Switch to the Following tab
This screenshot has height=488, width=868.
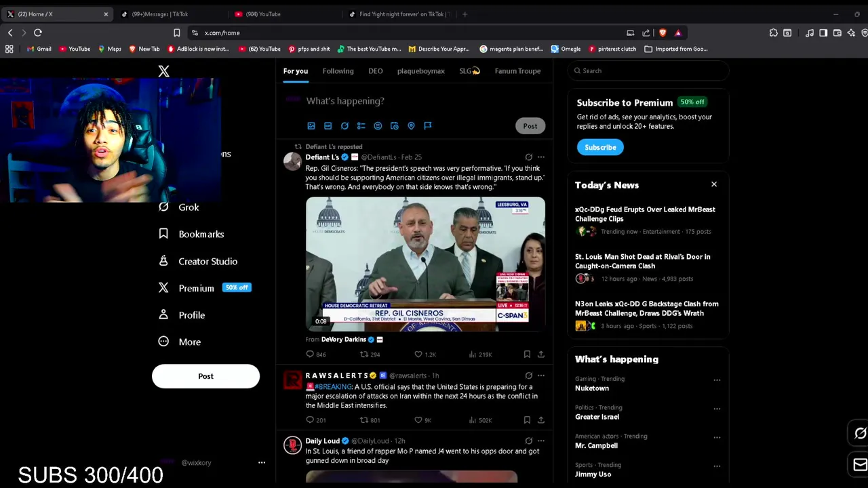pos(338,71)
